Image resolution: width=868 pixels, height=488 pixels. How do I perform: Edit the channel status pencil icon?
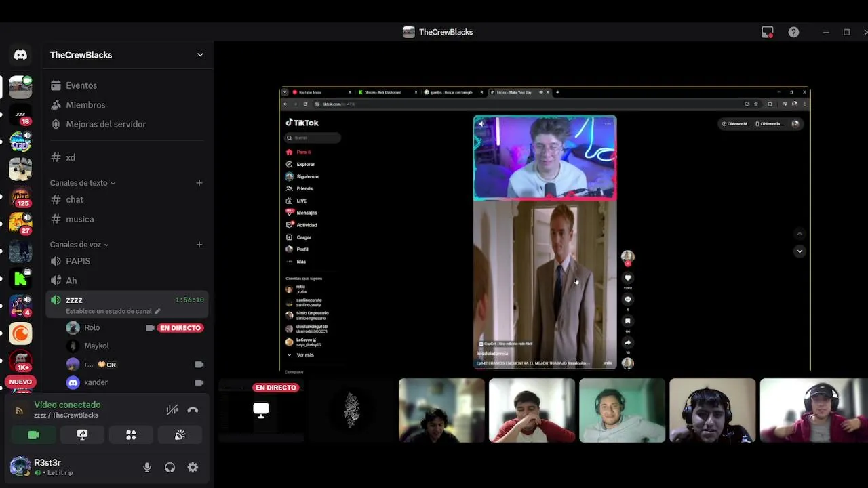coord(157,311)
